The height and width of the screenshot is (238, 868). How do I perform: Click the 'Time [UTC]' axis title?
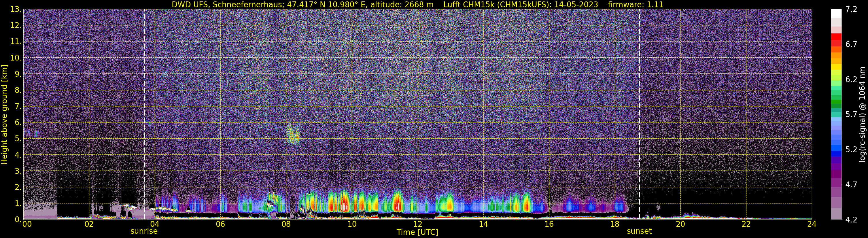(x=417, y=232)
